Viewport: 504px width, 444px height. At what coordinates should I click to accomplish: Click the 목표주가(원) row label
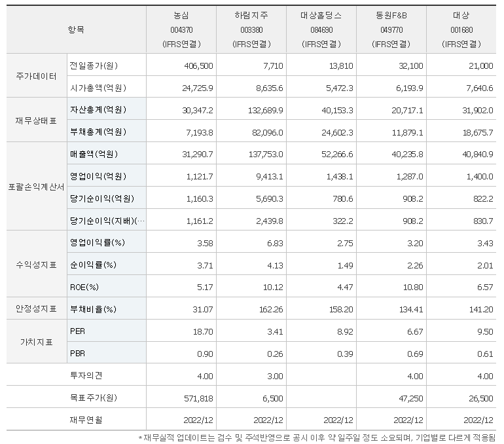(x=93, y=398)
